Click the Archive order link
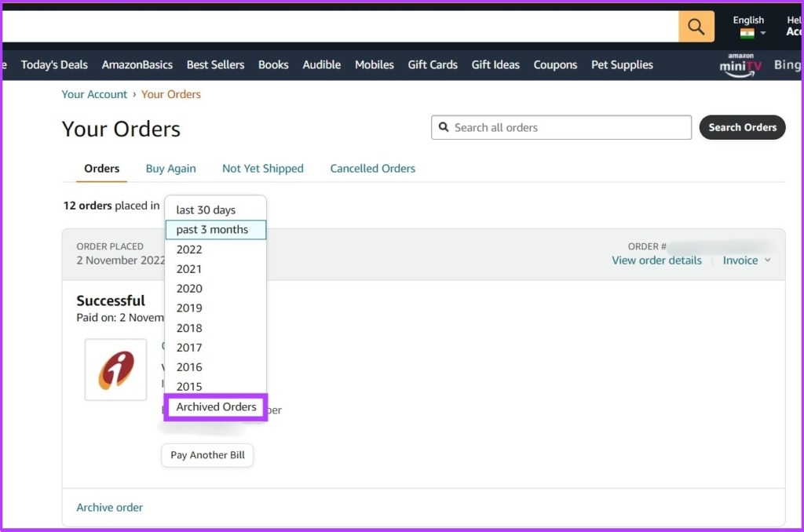 pos(109,508)
